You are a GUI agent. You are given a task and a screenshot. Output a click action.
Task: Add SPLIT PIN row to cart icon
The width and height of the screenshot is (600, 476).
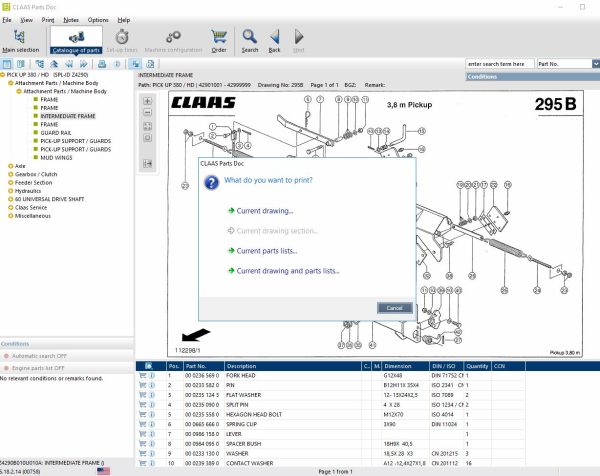[142, 404]
